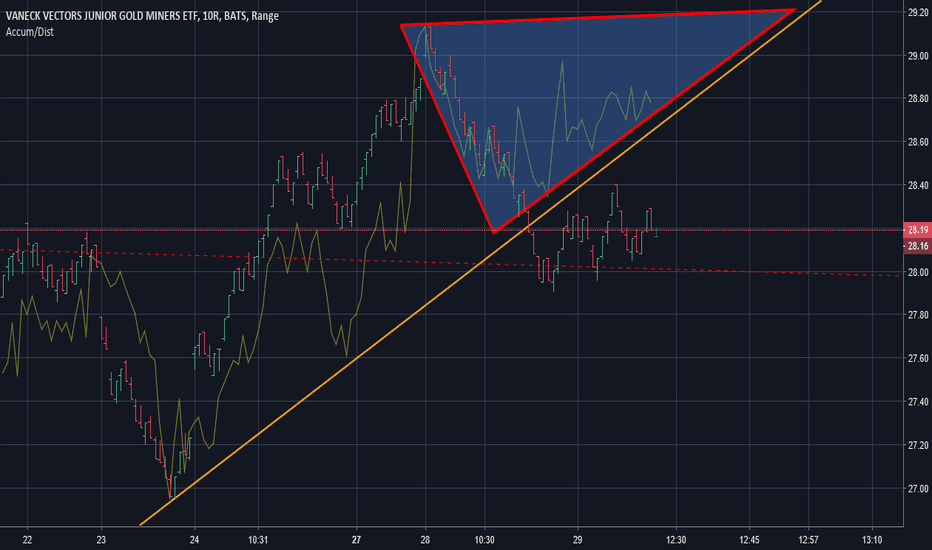Click the 28.16 price tag
Screen dimensions: 932x550
coord(918,246)
